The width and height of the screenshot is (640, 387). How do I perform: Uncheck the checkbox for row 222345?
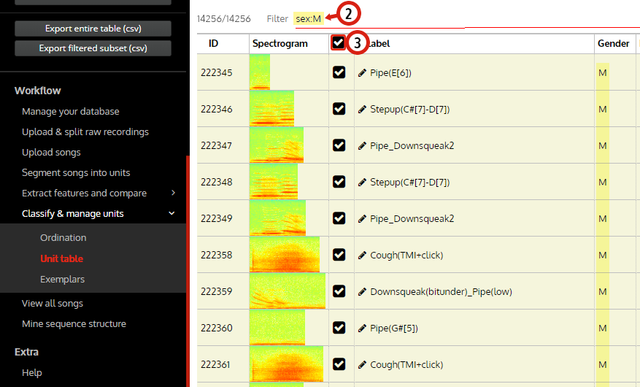pyautogui.click(x=339, y=72)
